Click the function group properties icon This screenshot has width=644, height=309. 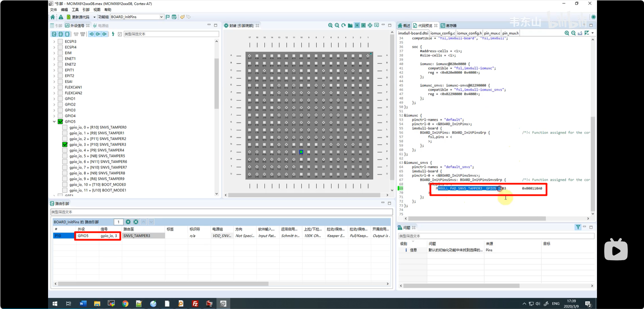174,17
